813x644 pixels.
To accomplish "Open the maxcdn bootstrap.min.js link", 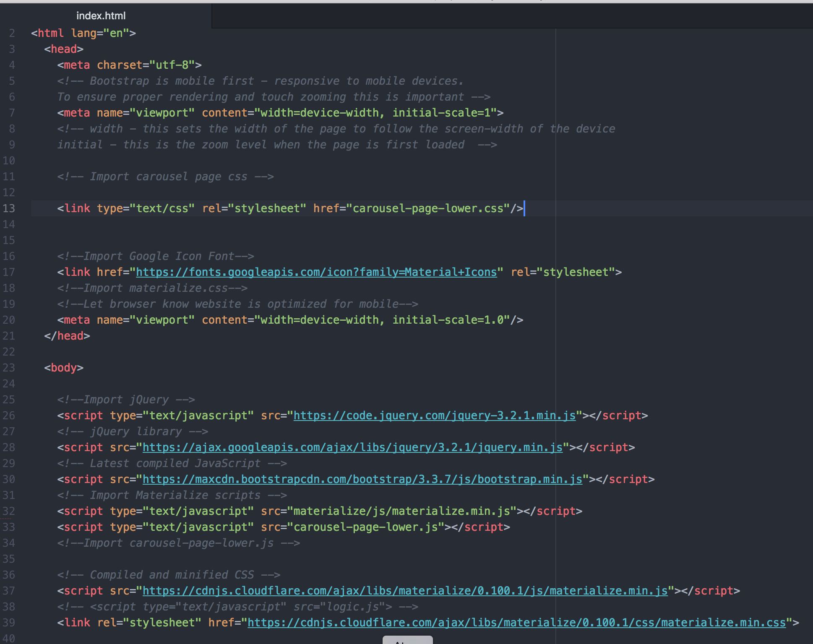I will pyautogui.click(x=362, y=480).
